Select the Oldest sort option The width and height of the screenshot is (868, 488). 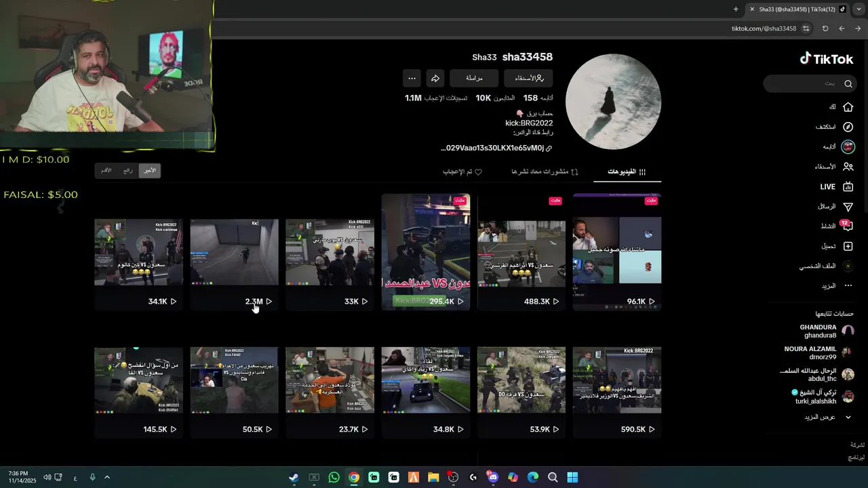(106, 171)
